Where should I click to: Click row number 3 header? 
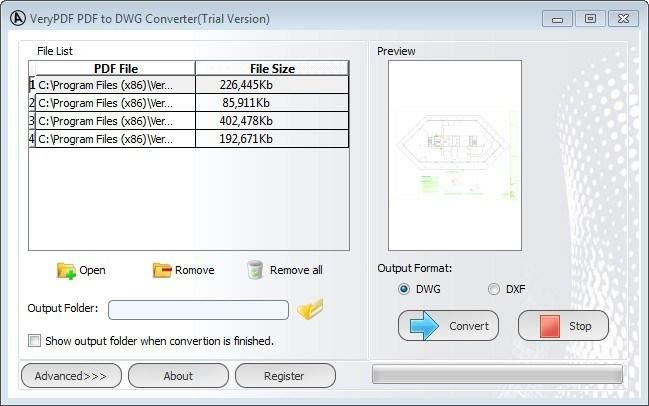pyautogui.click(x=32, y=121)
